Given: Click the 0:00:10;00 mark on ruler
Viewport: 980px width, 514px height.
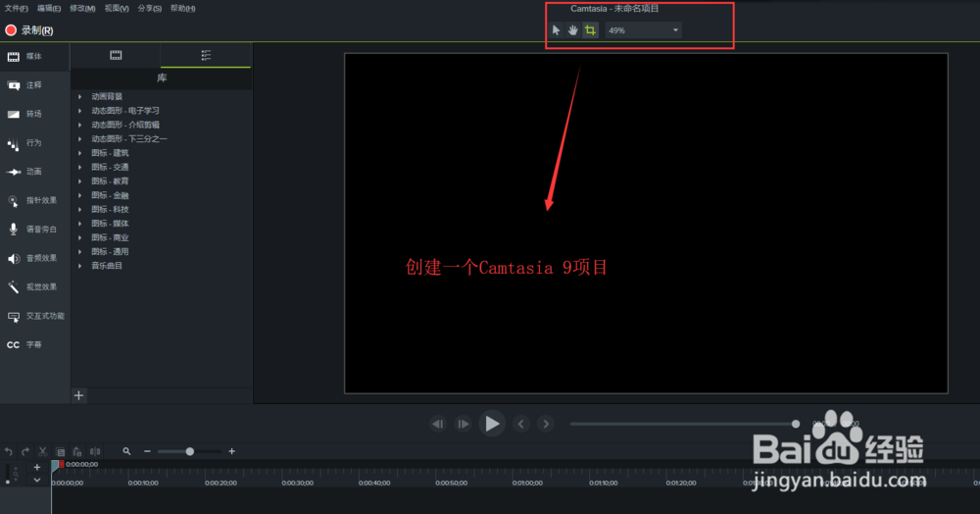Looking at the screenshot, I should (143, 483).
